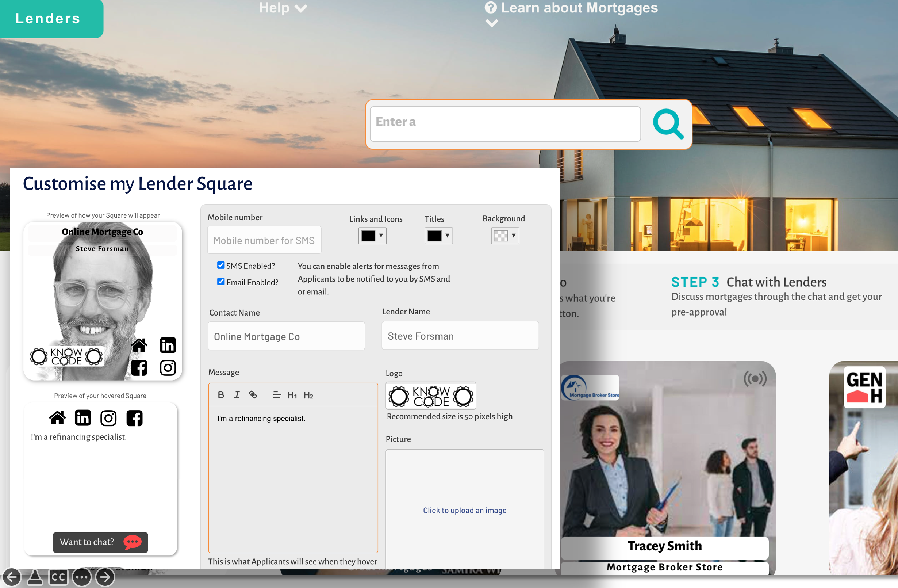Toggle italic formatting in Message editor
Image resolution: width=898 pixels, height=588 pixels.
pos(237,395)
